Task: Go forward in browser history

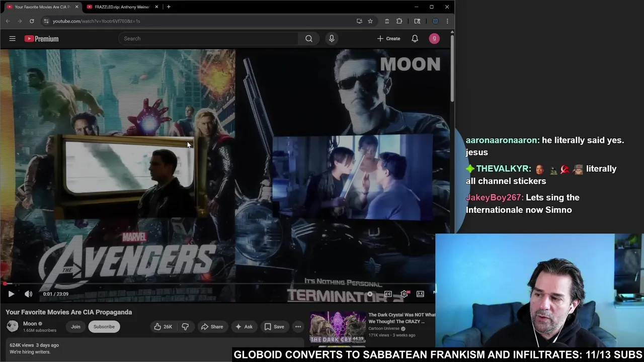Action: 20,21
